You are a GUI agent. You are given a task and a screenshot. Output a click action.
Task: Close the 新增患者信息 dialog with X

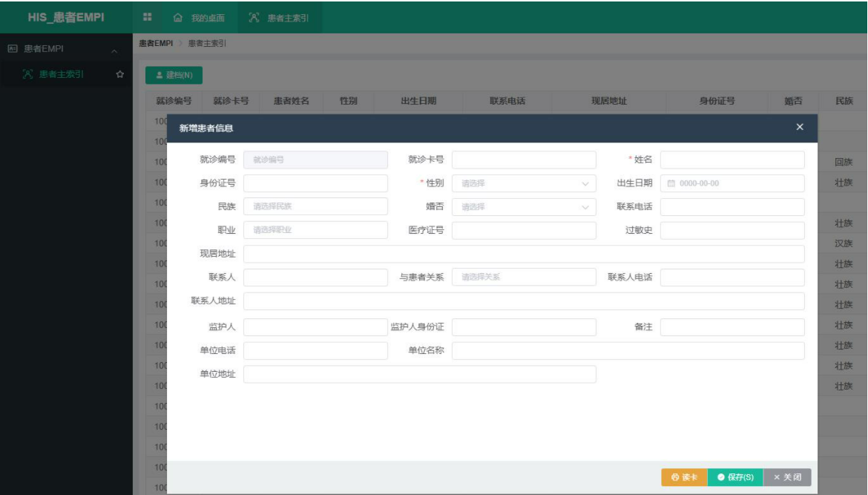click(799, 127)
